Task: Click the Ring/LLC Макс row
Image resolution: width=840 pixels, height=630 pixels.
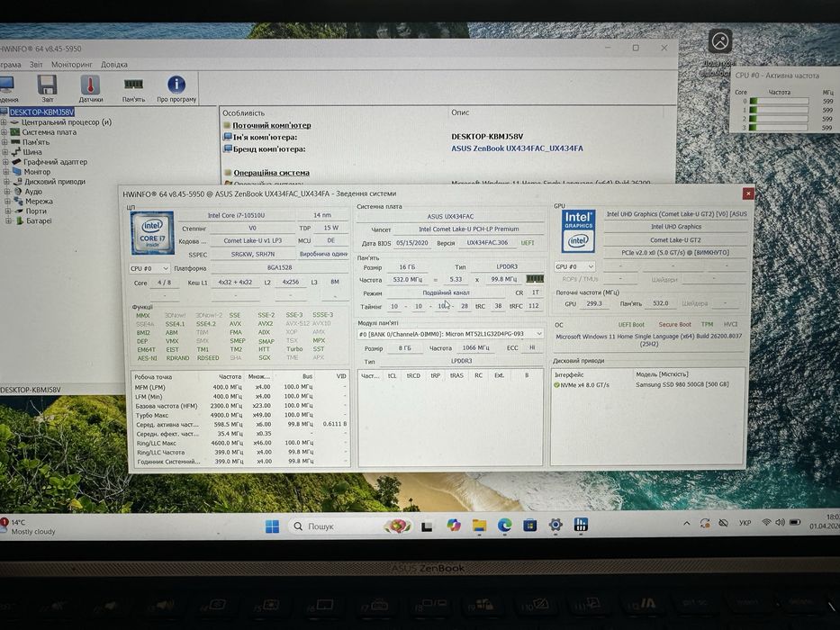Action: pos(240,443)
